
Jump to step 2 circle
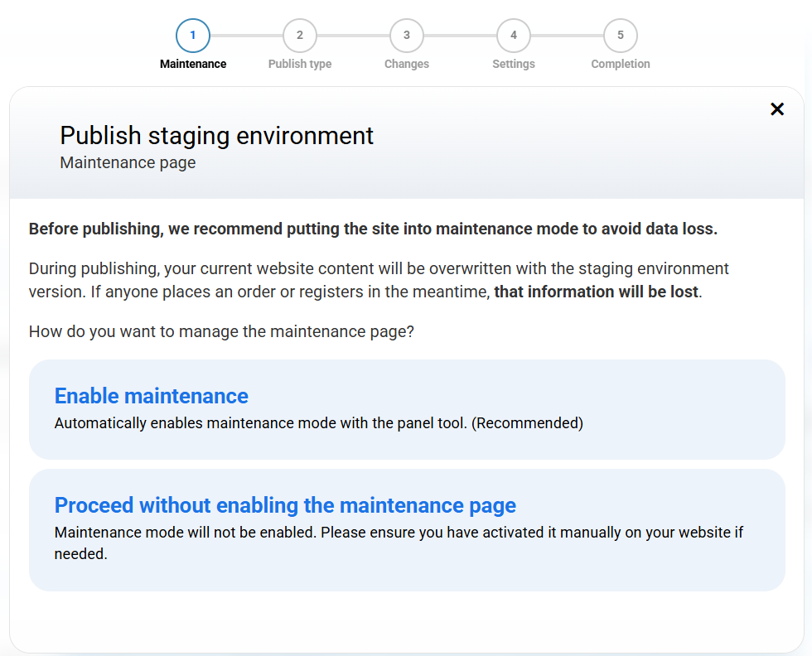click(300, 36)
